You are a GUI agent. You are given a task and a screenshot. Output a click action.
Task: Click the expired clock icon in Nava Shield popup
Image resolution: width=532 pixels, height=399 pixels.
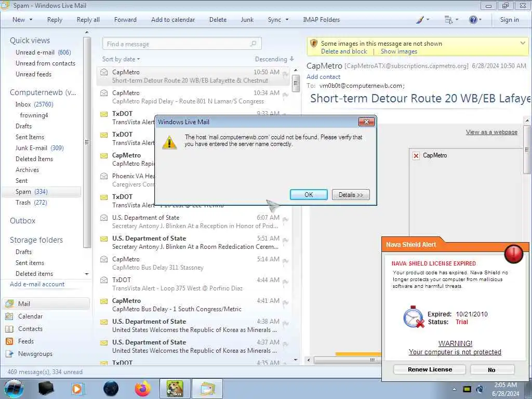(414, 317)
